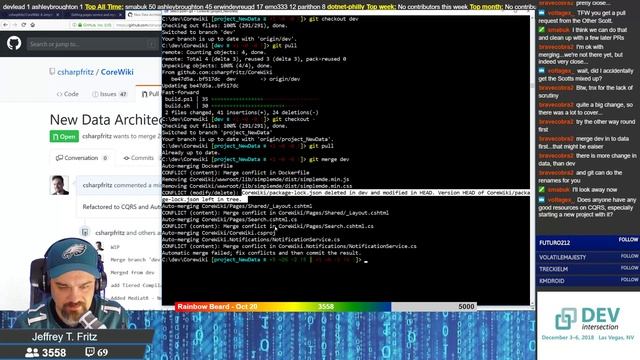Click the VOLATILEMAJESTY username

tap(562, 258)
